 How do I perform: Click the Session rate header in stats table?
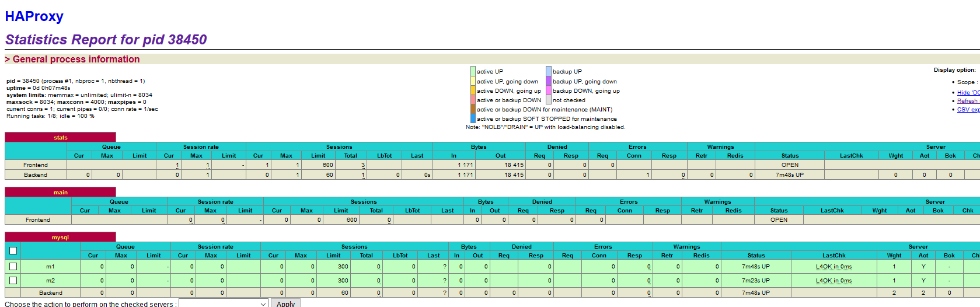point(201,147)
